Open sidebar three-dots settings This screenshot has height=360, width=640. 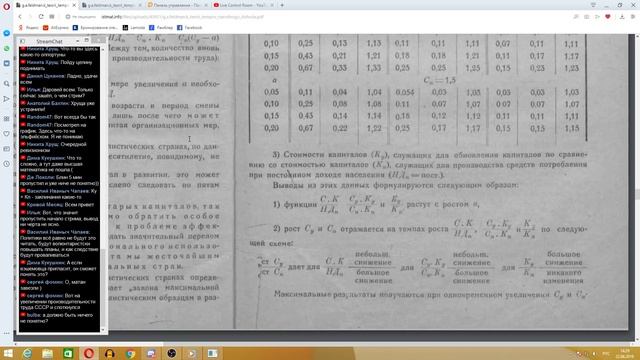[7, 333]
